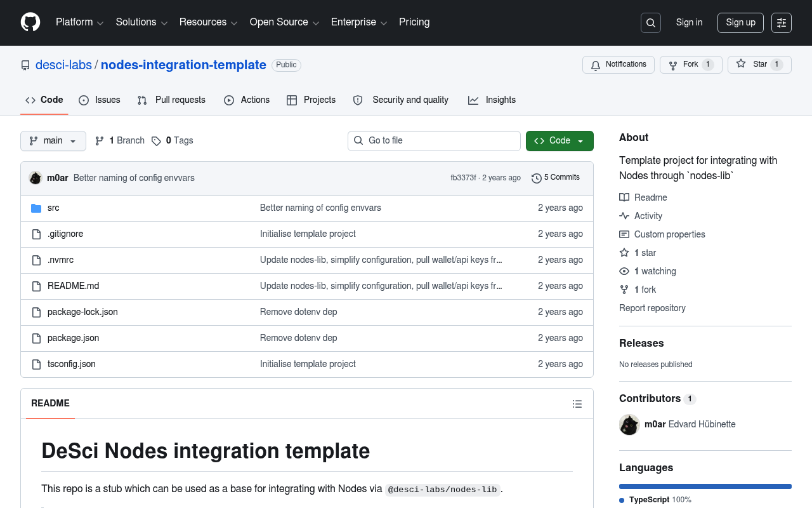
Task: Click the Report repository link
Action: click(652, 309)
